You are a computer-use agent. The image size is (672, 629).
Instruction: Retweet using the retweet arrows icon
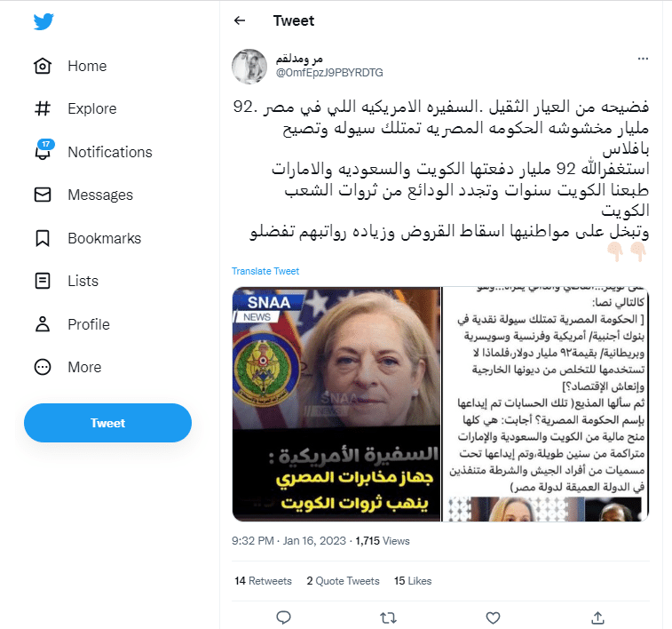[x=388, y=617]
